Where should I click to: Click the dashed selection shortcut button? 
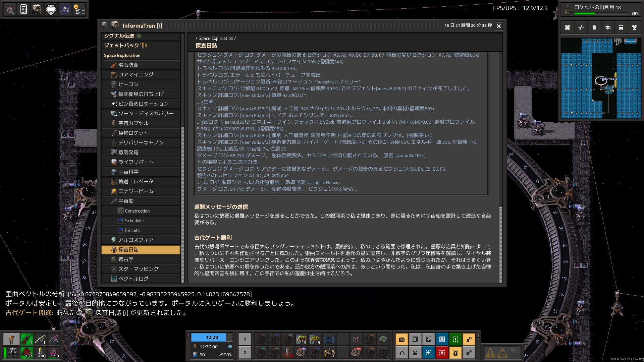coord(429,339)
